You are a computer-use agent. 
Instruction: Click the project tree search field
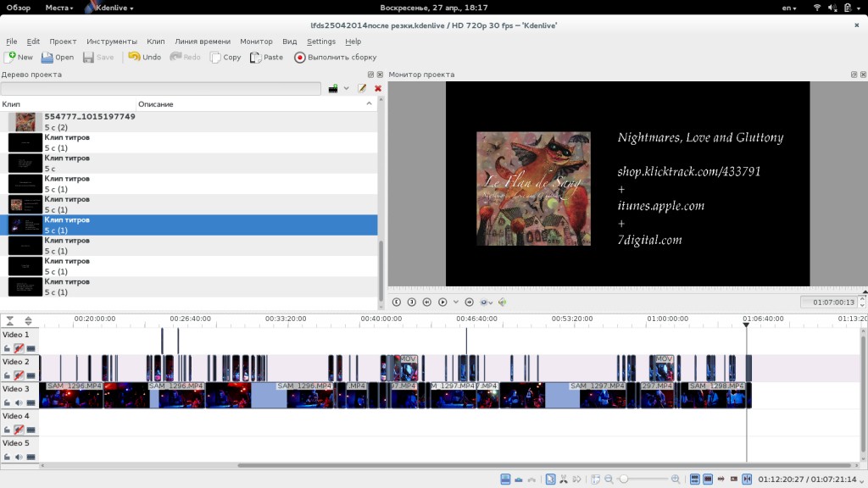tap(161, 88)
